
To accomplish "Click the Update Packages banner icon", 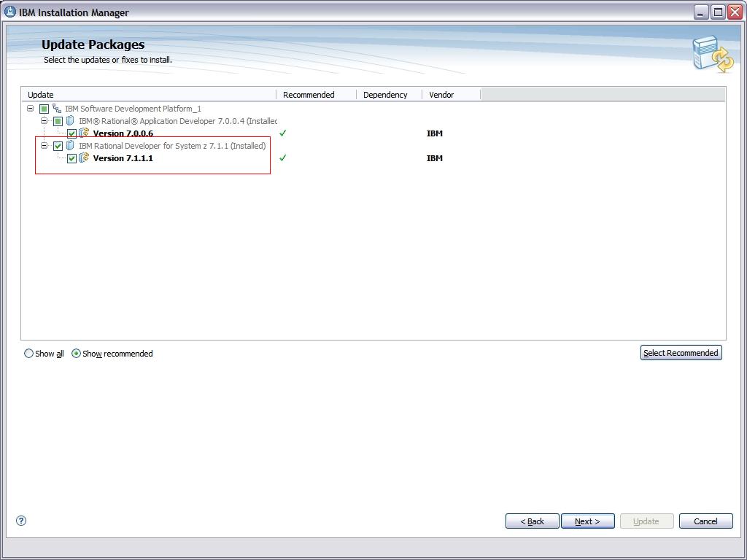I will point(713,53).
